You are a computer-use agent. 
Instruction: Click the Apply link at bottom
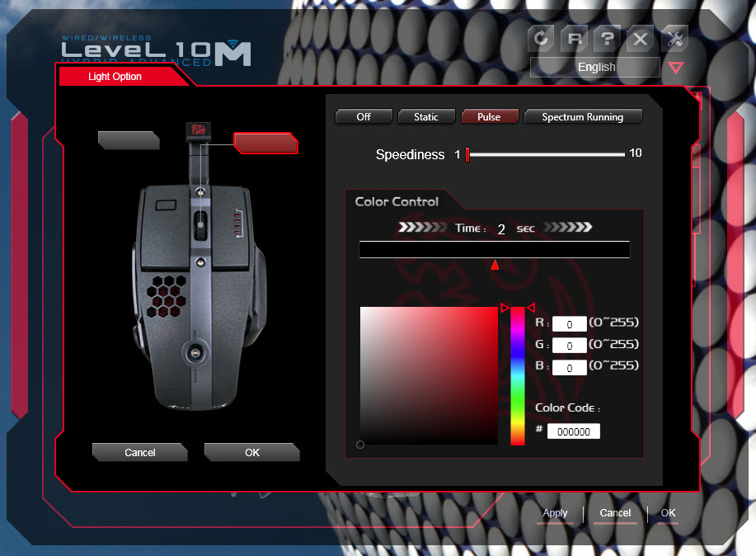tap(555, 513)
